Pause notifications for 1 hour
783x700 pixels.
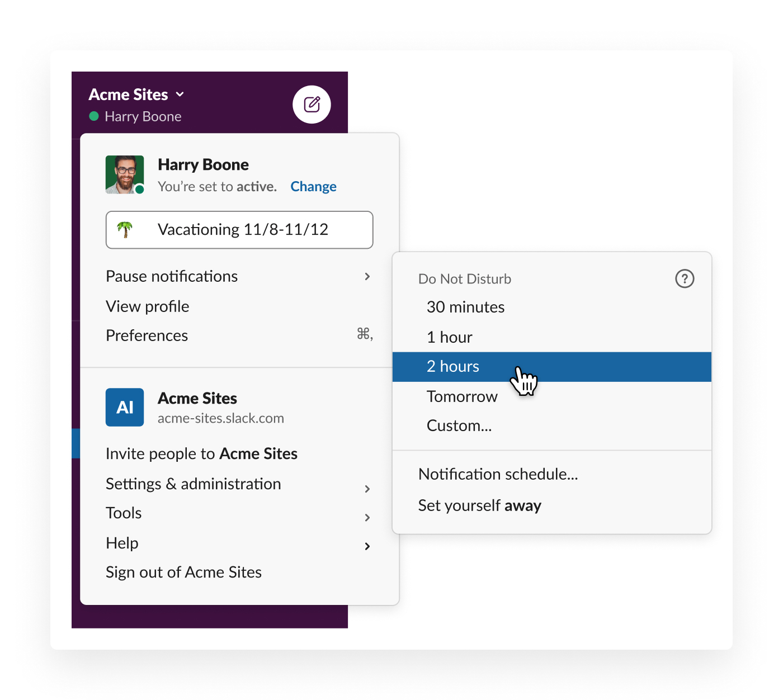(552, 337)
